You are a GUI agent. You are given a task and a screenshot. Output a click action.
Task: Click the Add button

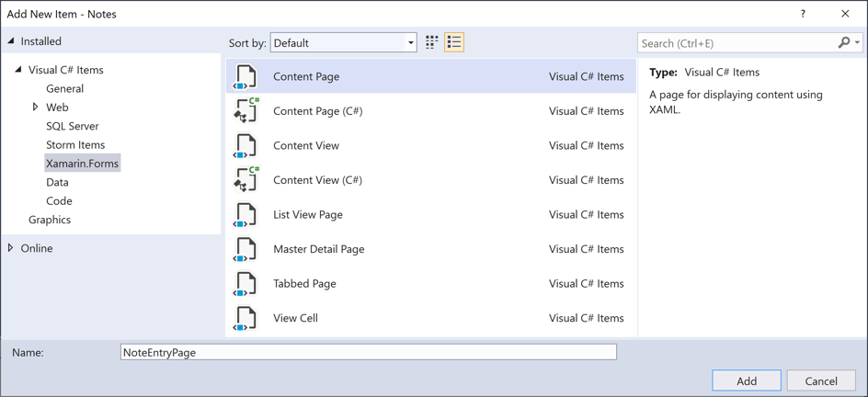[x=746, y=380]
